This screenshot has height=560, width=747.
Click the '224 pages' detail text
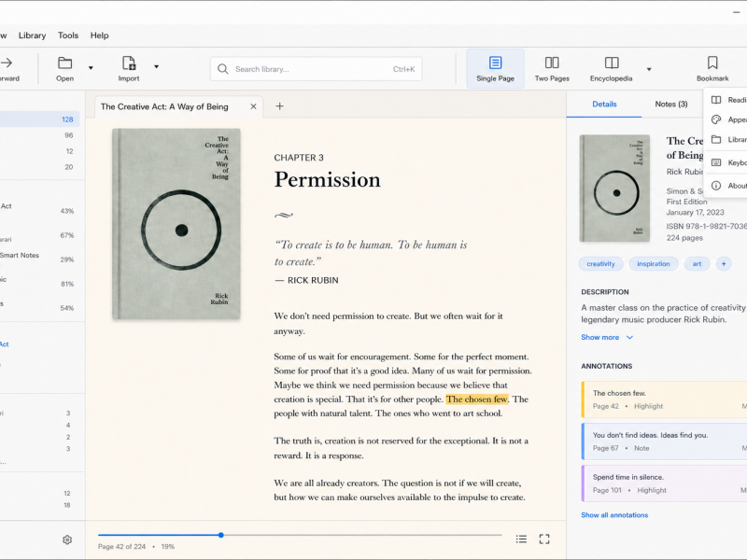click(x=684, y=238)
